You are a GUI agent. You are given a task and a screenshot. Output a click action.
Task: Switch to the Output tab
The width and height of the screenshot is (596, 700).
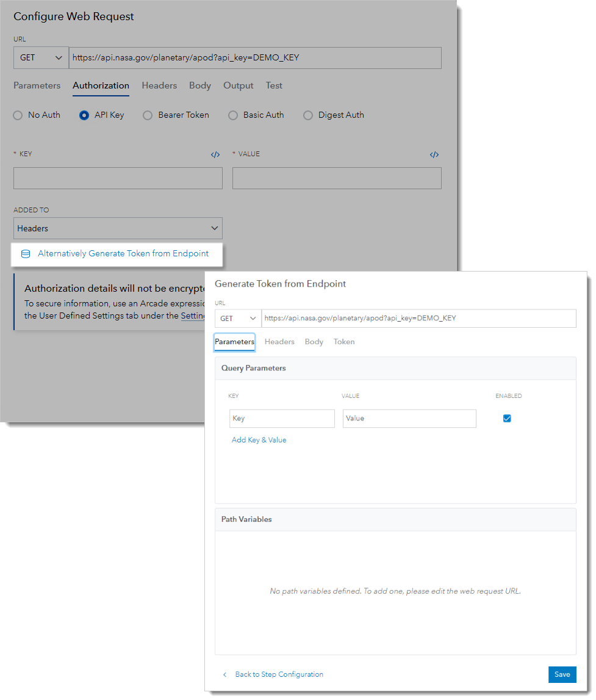[x=238, y=85]
